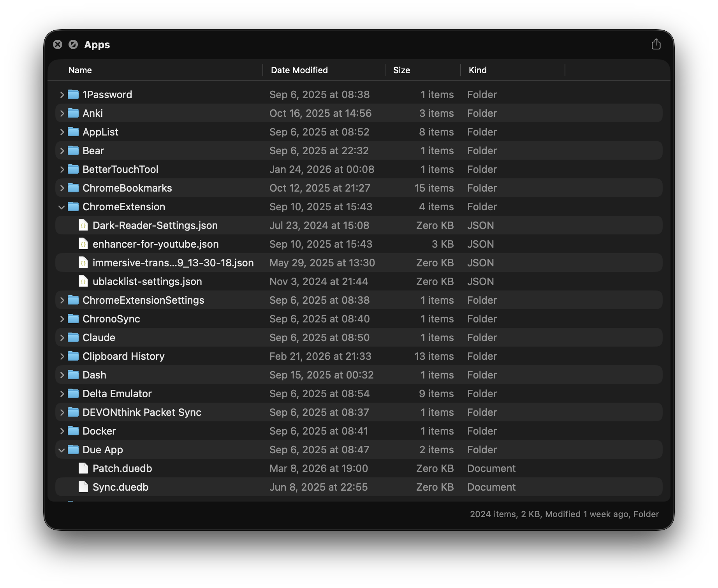Expand the Clipboard History folder
This screenshot has height=588, width=718.
click(x=62, y=356)
